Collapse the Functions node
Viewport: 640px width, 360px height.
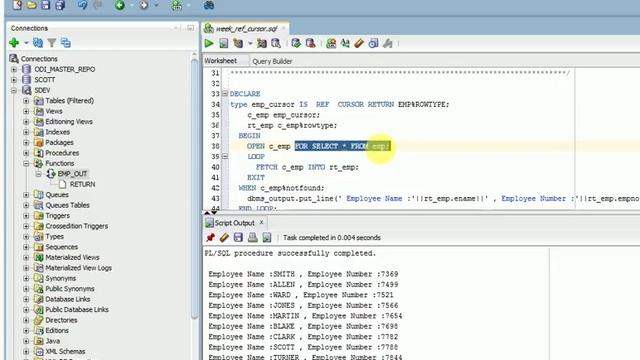coord(26,163)
